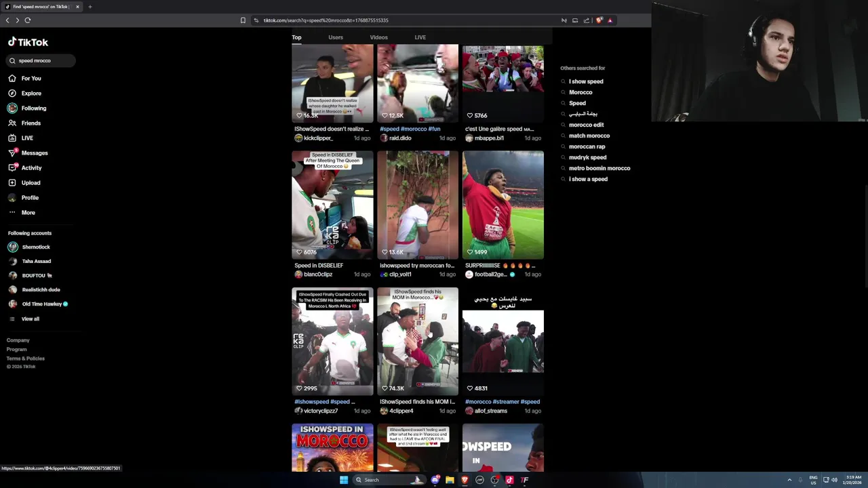Open the Windows Start menu
Viewport: 868px width, 488px height.
(344, 480)
